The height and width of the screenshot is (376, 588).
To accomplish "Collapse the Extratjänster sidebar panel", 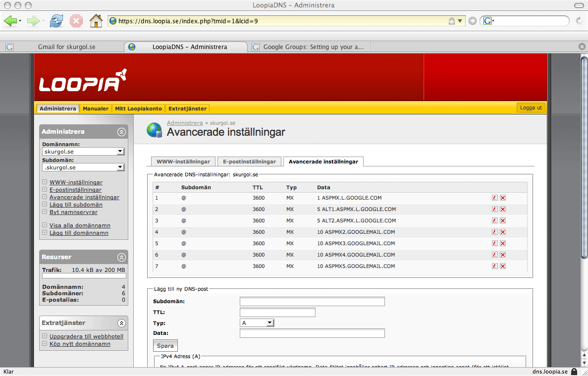I will [x=121, y=323].
